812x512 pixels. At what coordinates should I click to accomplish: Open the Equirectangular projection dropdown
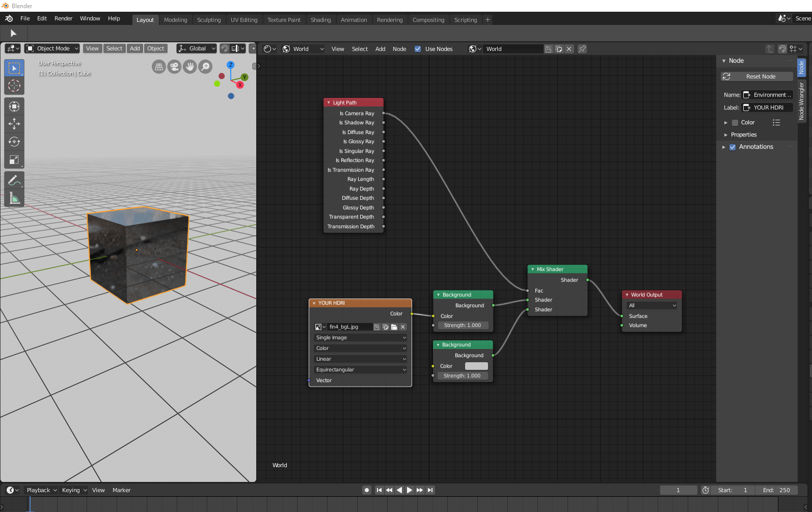tap(361, 370)
